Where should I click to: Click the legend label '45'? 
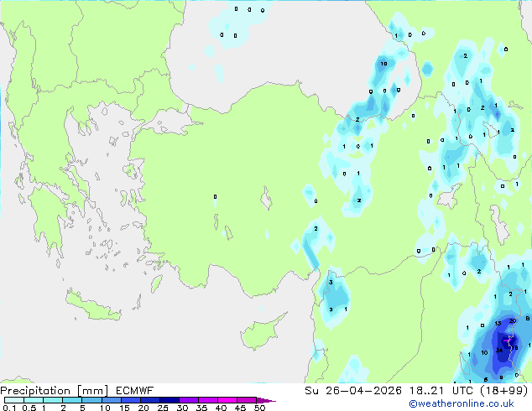point(240,408)
